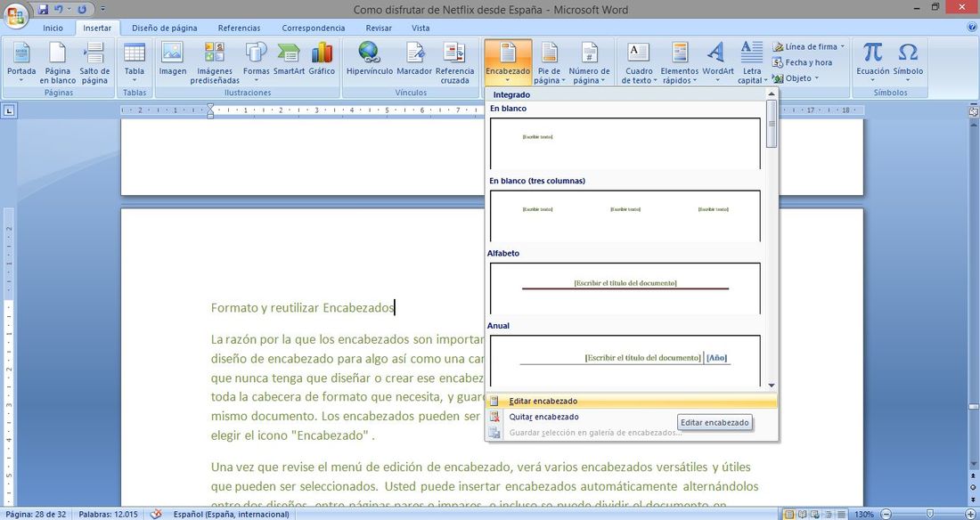Redo the last action
980x520 pixels.
point(82,10)
